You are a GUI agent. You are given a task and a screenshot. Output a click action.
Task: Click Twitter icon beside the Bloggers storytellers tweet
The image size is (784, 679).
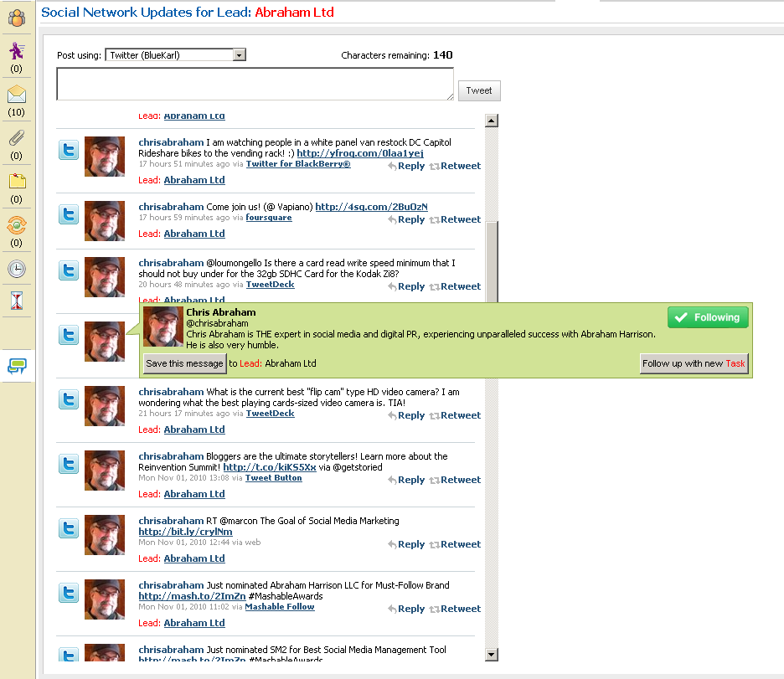pyautogui.click(x=69, y=464)
